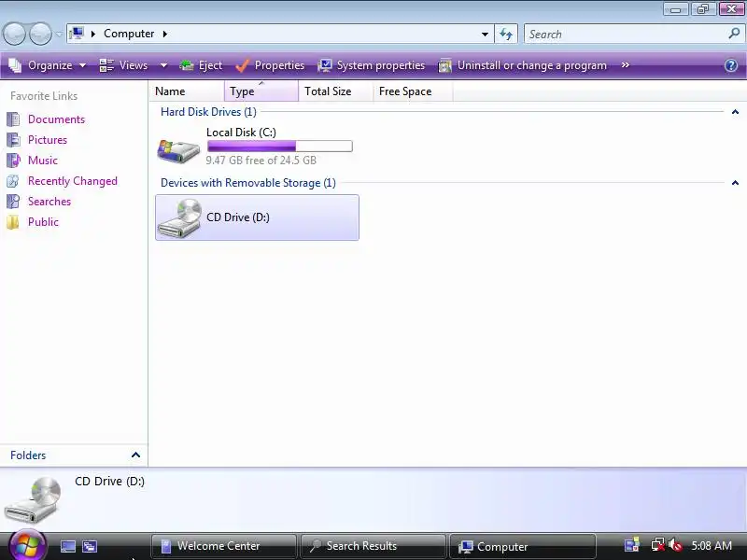Click the Pictures folder icon in sidebar
Viewport: 747px width, 560px height.
coord(13,140)
